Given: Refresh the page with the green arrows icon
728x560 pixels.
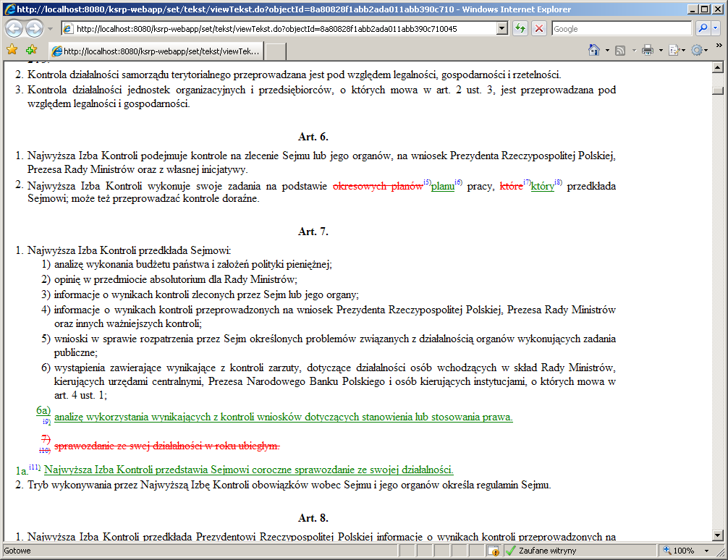Looking at the screenshot, I should coord(520,29).
